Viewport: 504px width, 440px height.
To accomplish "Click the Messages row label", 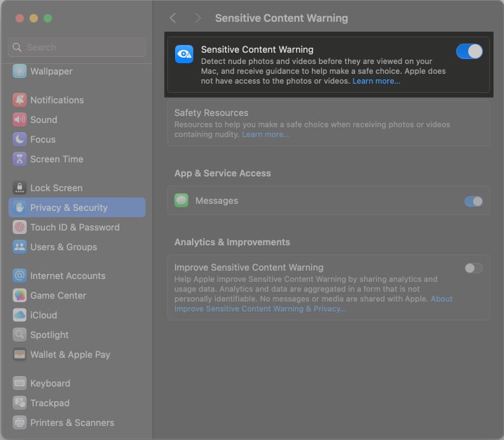I will [x=217, y=200].
